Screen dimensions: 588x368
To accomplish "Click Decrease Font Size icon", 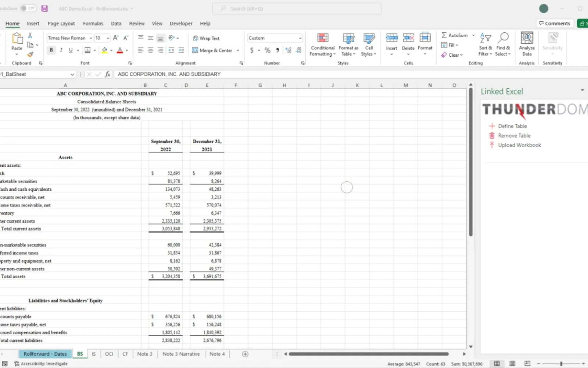I will pyautogui.click(x=126, y=38).
